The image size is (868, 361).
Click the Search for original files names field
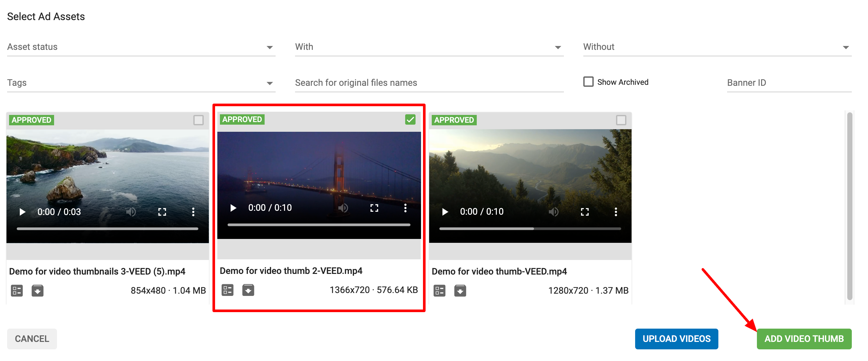429,83
